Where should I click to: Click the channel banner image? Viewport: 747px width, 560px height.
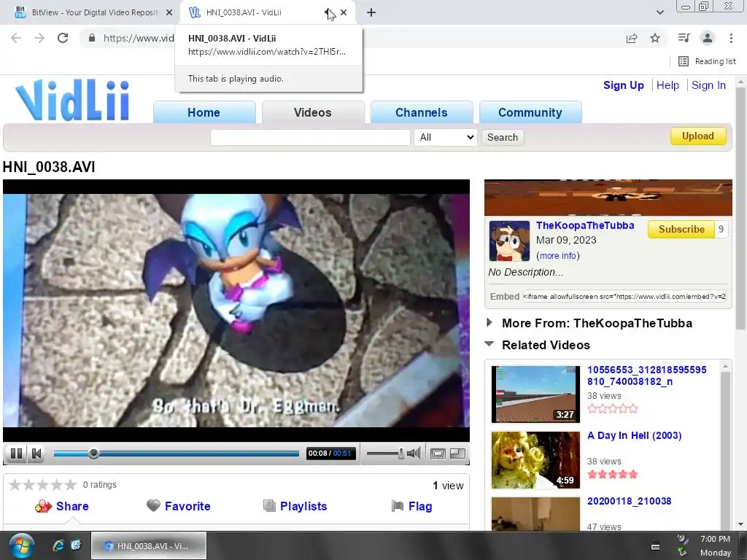point(608,198)
